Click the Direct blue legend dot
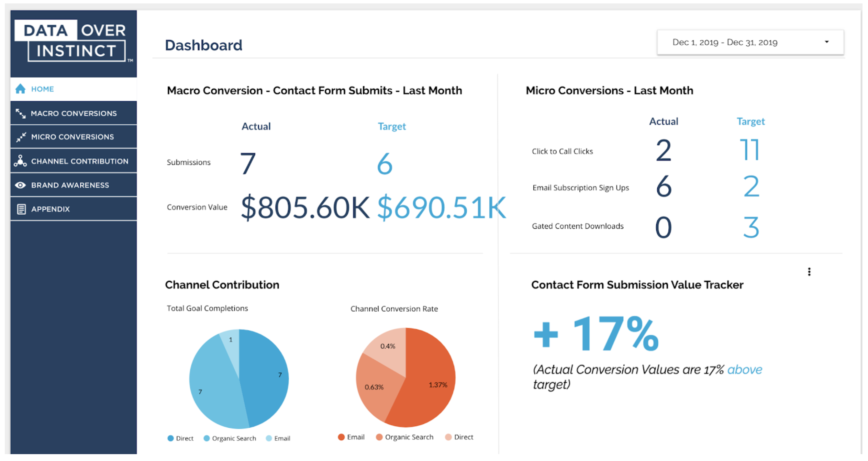868x461 pixels. (170, 438)
